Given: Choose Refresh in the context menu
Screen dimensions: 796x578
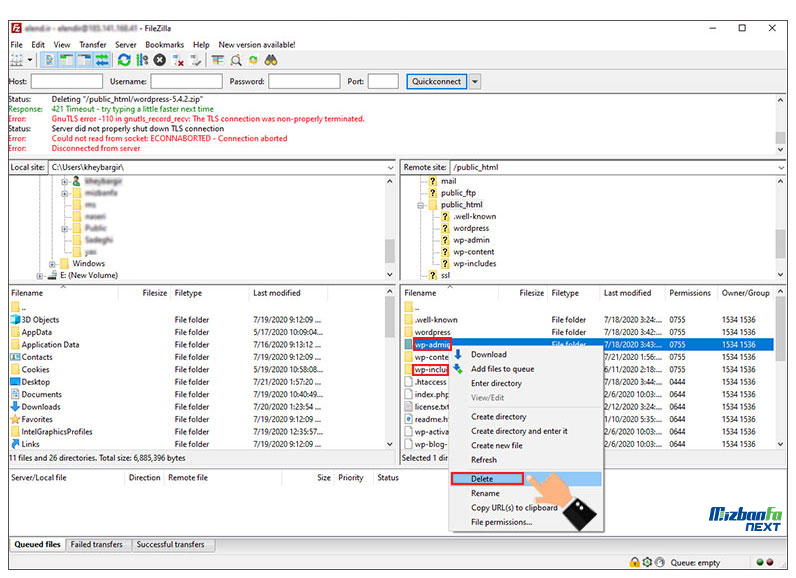Looking at the screenshot, I should tap(526, 460).
